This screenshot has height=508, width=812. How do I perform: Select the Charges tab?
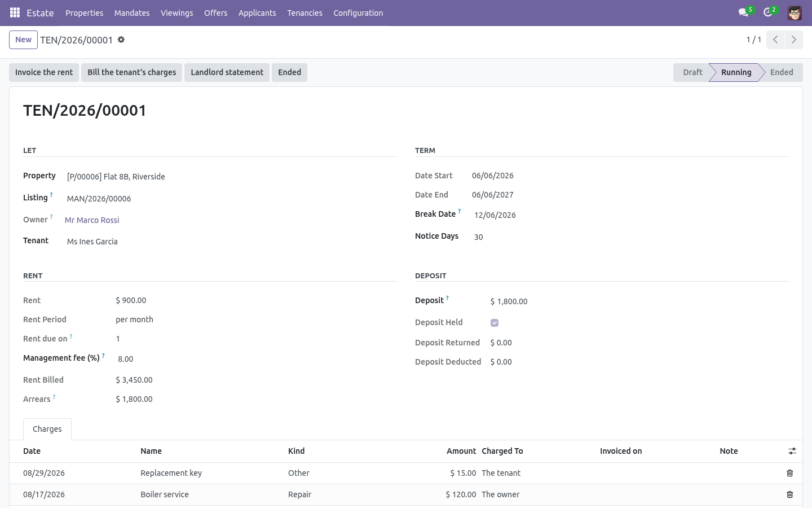pyautogui.click(x=47, y=429)
